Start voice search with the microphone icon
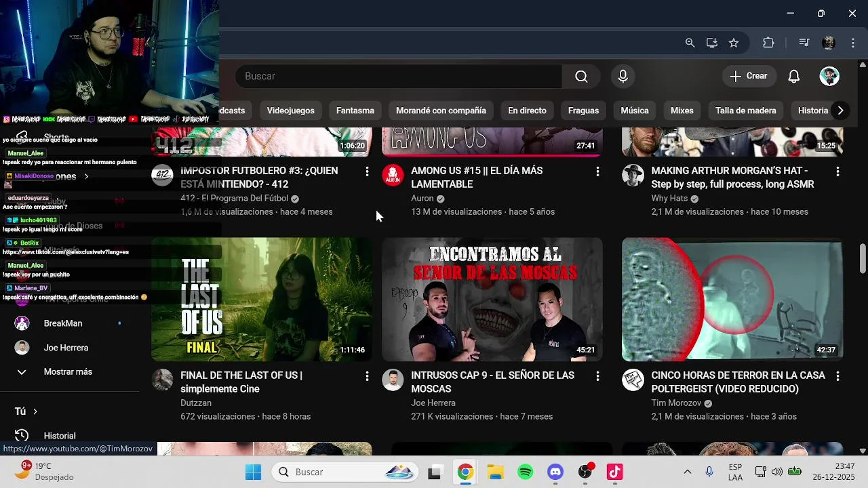This screenshot has width=868, height=488. [x=623, y=77]
